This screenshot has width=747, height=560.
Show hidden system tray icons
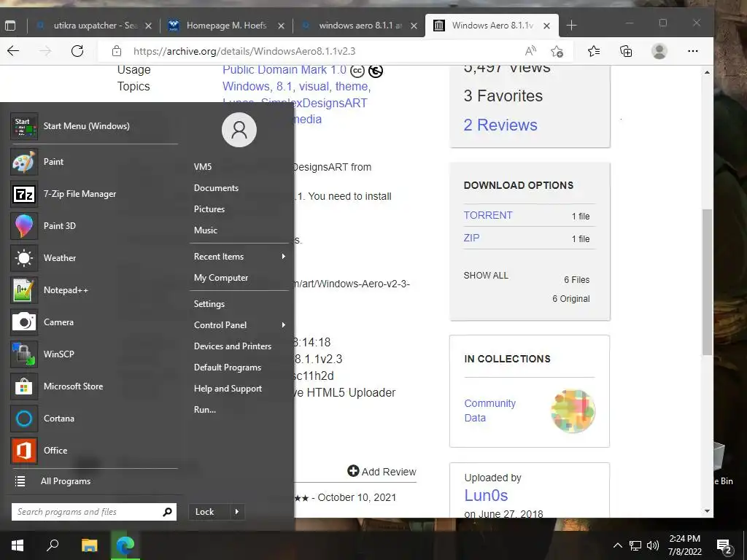[x=617, y=545]
